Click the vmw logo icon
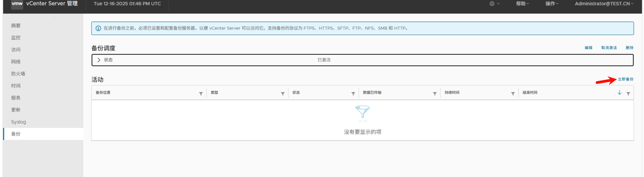 (x=17, y=4)
